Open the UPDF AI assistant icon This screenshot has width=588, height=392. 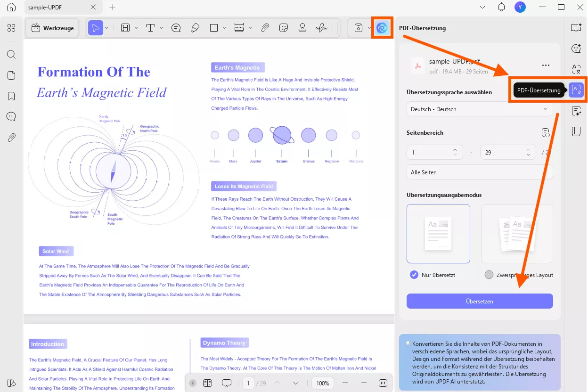pos(382,27)
